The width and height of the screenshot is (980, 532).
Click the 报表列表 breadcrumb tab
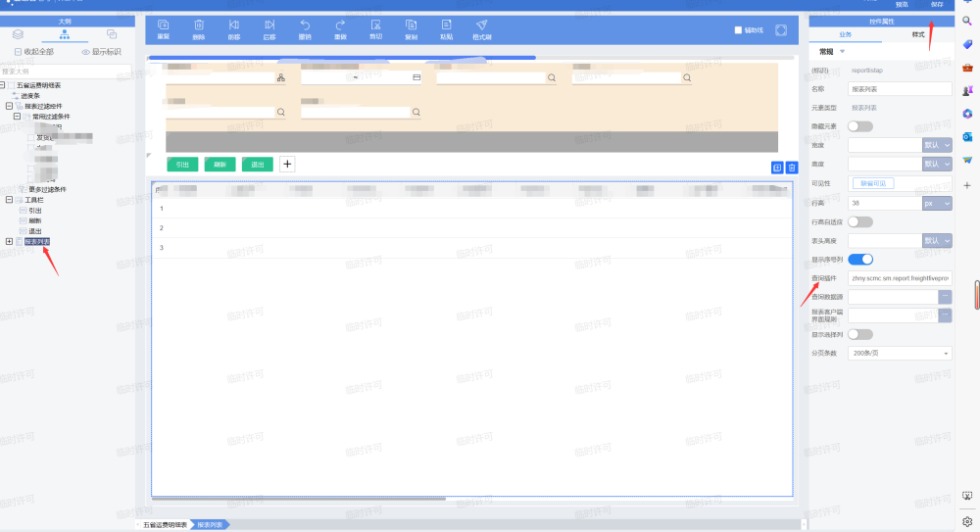[210, 524]
